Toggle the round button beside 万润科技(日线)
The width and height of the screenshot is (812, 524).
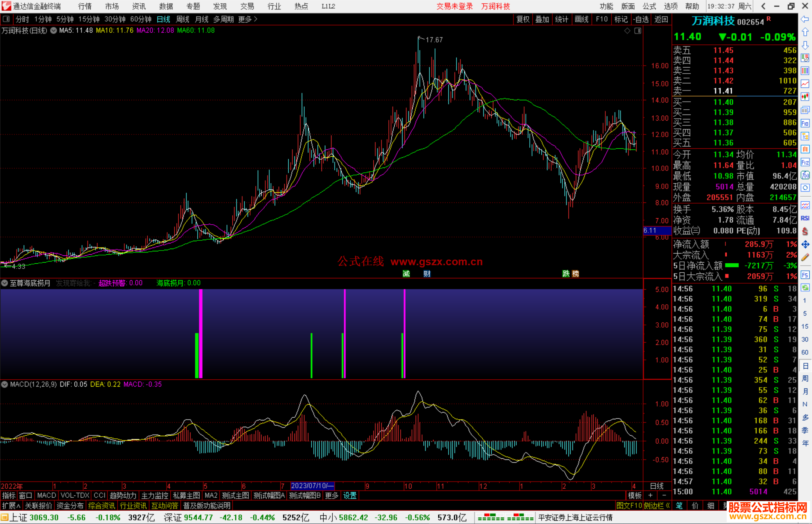click(54, 30)
